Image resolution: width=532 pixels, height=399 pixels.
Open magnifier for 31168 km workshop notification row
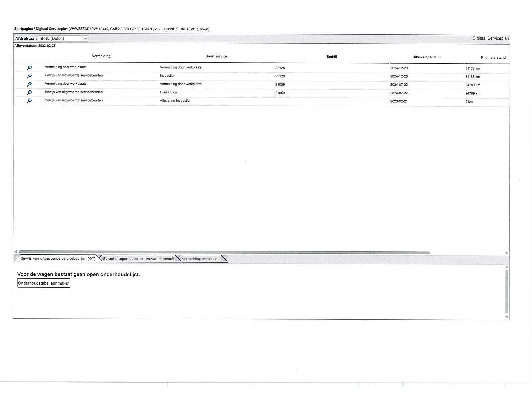(x=29, y=68)
